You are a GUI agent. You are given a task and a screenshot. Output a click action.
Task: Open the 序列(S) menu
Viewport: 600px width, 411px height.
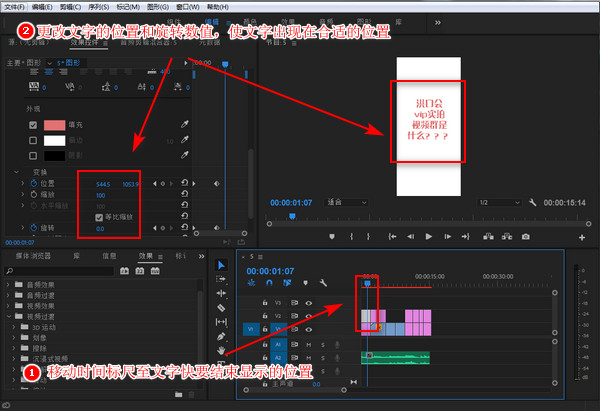click(99, 7)
